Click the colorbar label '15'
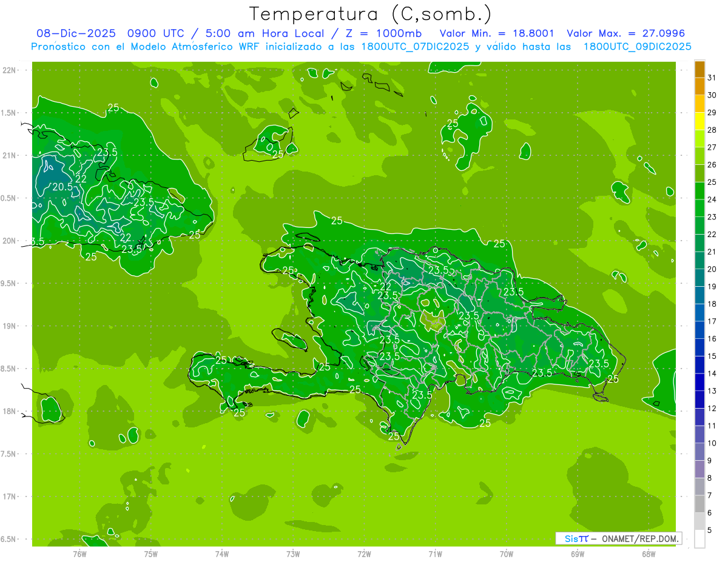Screen dimensions: 728x562 [x=712, y=356]
